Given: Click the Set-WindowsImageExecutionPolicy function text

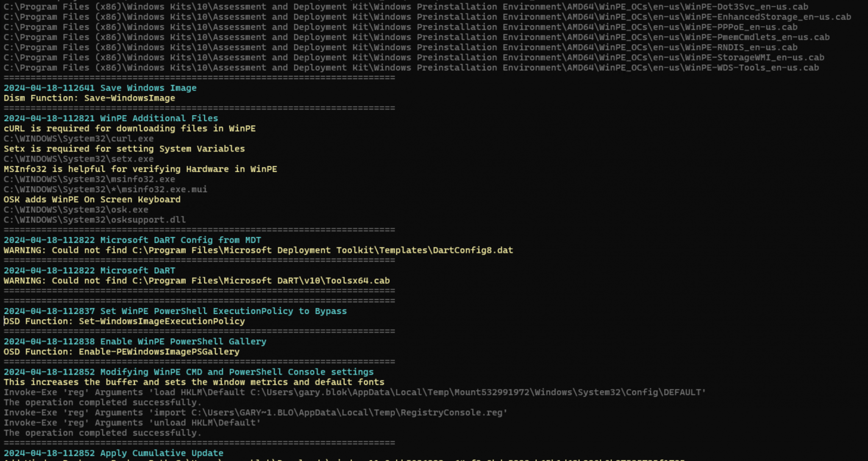Looking at the screenshot, I should pos(123,321).
